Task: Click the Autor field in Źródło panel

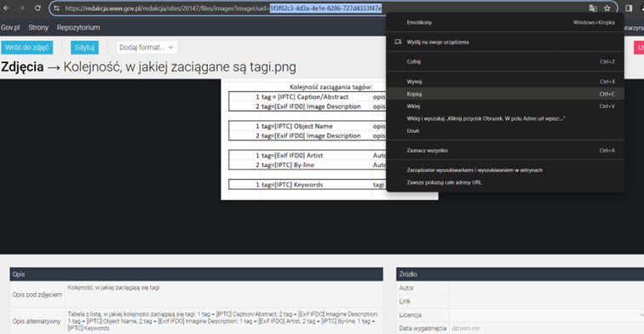Action: [547, 288]
